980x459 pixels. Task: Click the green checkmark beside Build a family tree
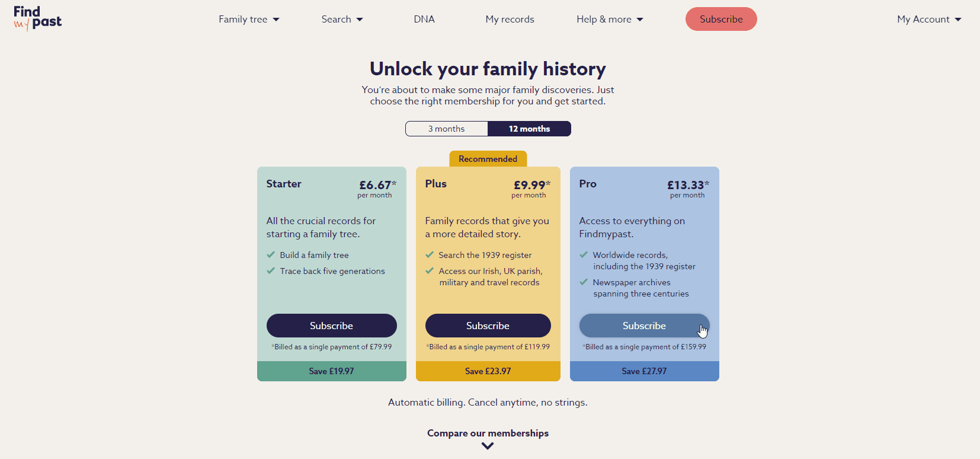tap(271, 254)
